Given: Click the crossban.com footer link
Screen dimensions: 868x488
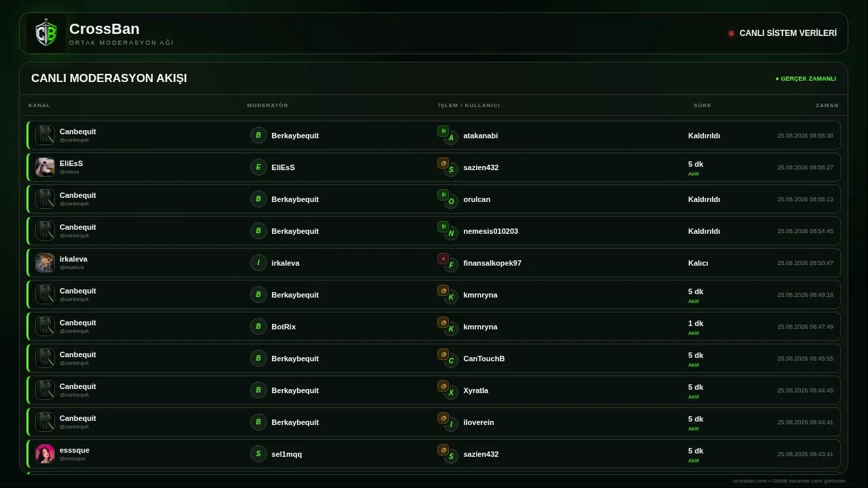Looking at the screenshot, I should tap(750, 481).
